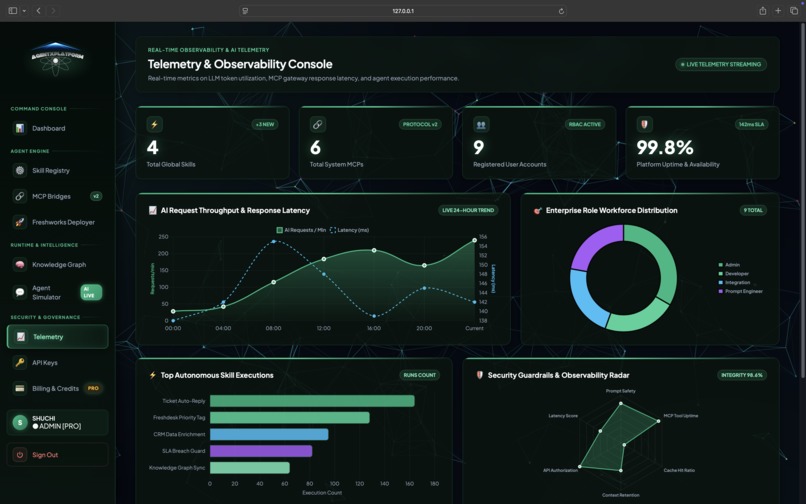The height and width of the screenshot is (504, 806).
Task: Click the CRM Data Enrichment blue bar
Action: (x=269, y=434)
